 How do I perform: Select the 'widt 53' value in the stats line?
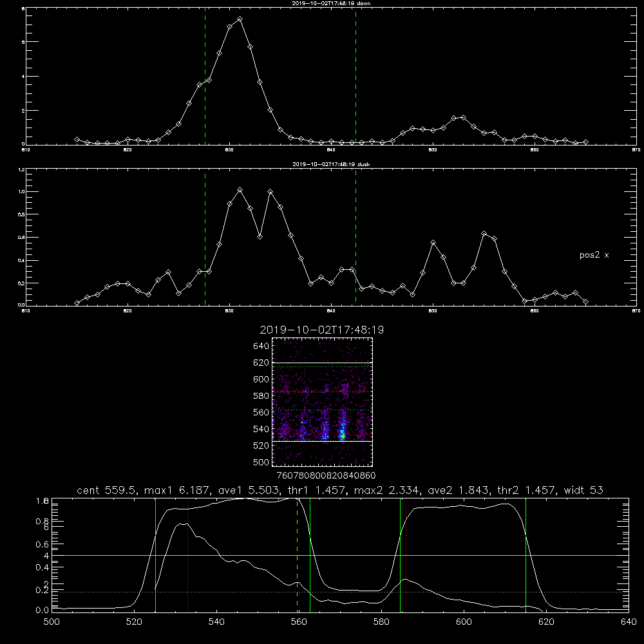pyautogui.click(x=583, y=490)
